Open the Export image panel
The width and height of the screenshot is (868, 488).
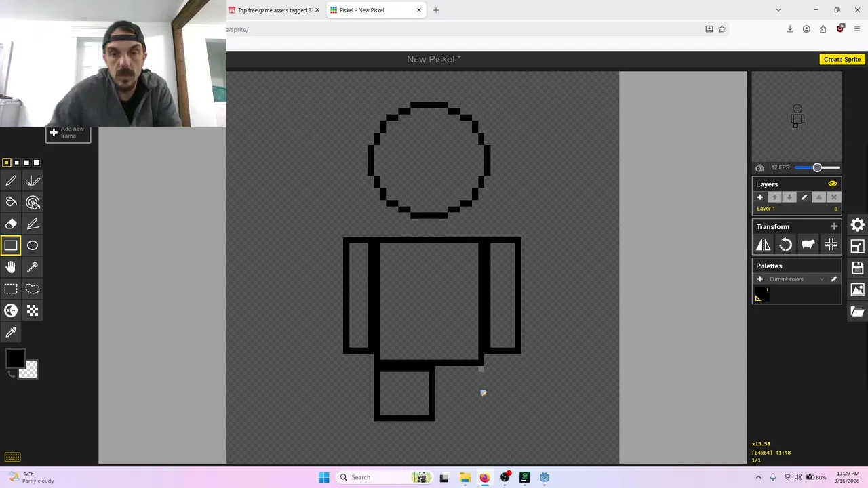(x=858, y=289)
